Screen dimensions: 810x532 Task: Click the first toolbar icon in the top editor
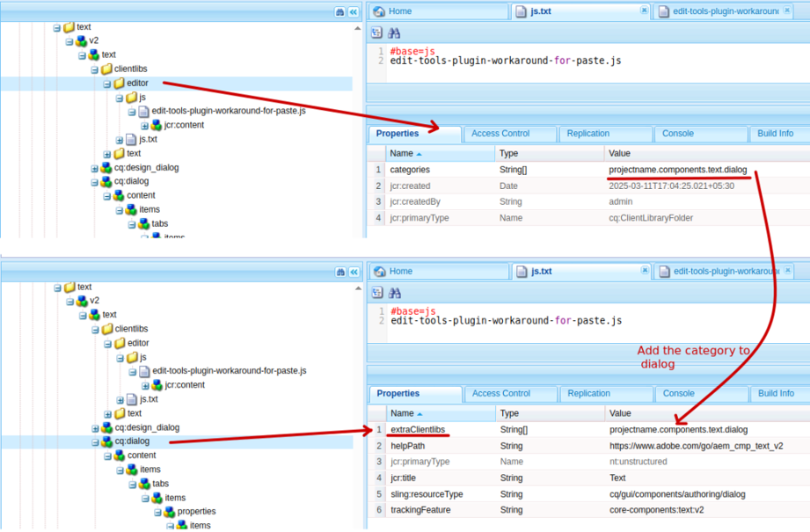point(376,33)
